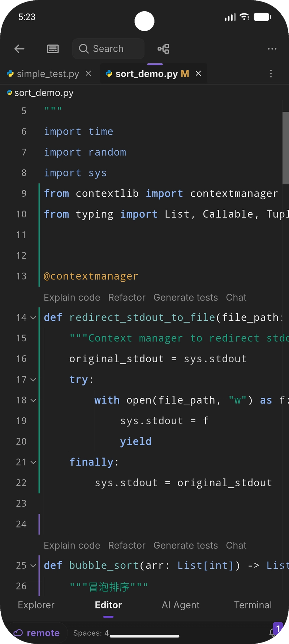Collapse the with block at line 18

34,400
